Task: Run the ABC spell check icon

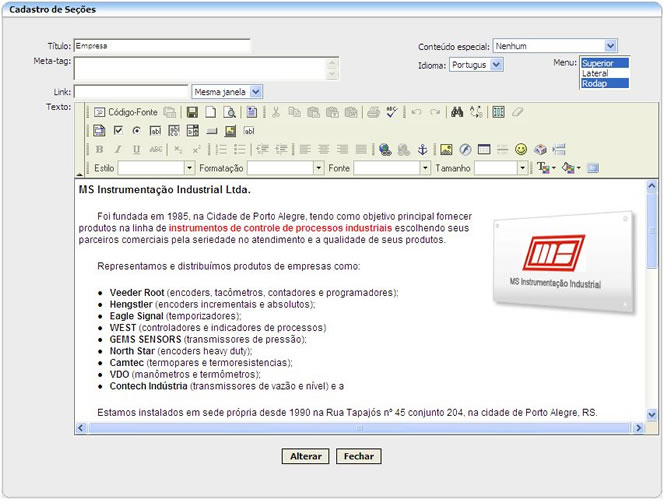Action: click(x=392, y=112)
